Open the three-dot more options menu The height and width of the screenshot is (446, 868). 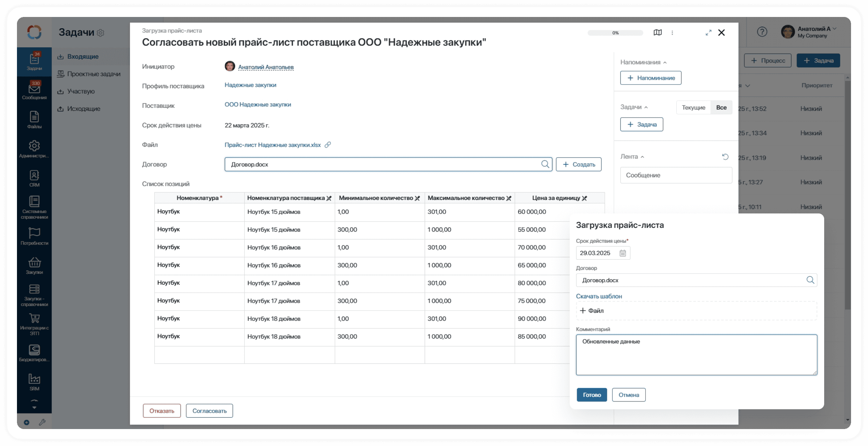tap(672, 33)
